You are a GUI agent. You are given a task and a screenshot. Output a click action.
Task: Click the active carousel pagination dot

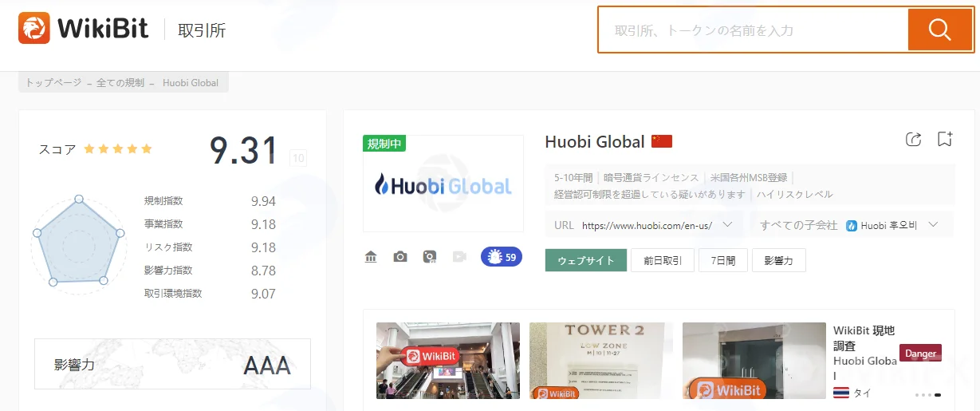pyautogui.click(x=938, y=395)
